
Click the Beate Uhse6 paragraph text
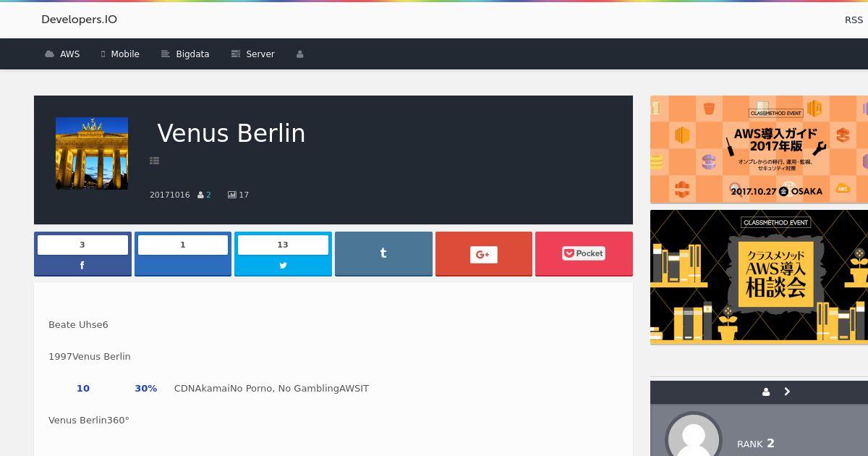click(78, 325)
